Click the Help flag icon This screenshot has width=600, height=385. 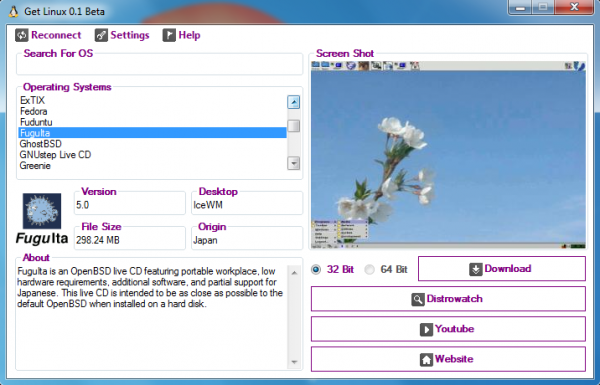point(169,35)
